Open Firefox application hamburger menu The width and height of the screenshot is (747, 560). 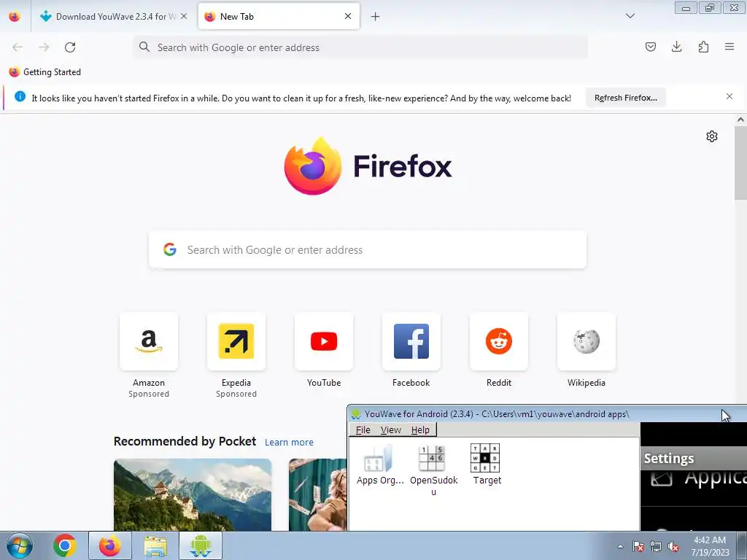[x=729, y=47]
